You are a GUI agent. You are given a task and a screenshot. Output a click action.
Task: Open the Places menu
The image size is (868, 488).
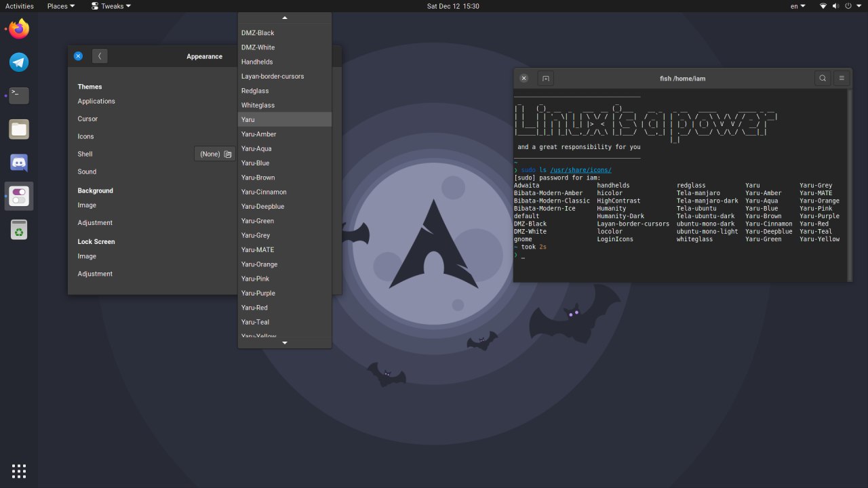point(61,6)
